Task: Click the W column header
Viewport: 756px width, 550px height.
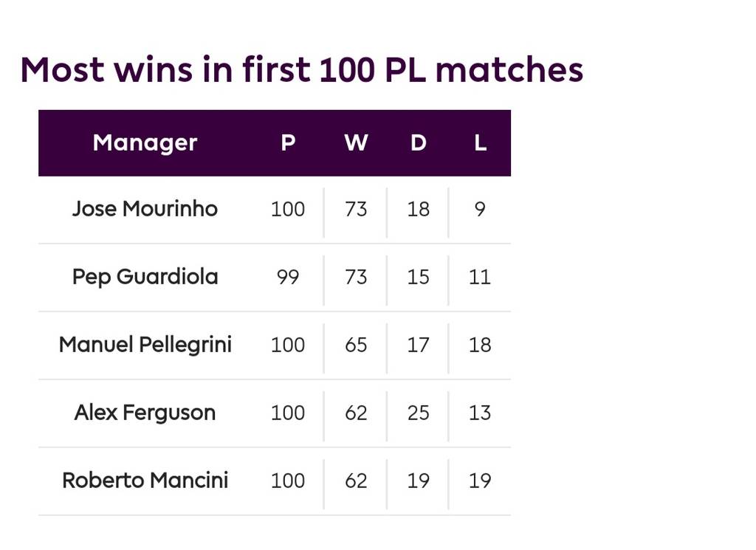Action: click(x=356, y=142)
